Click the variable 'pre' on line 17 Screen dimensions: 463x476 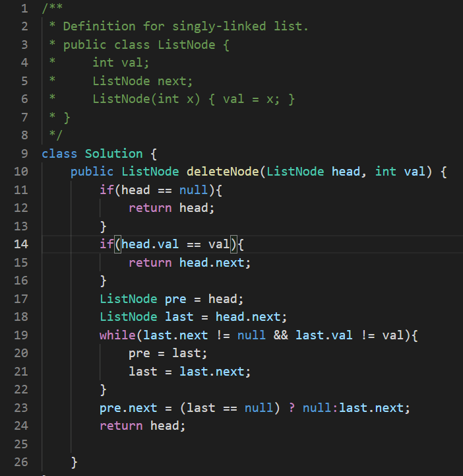(x=175, y=300)
